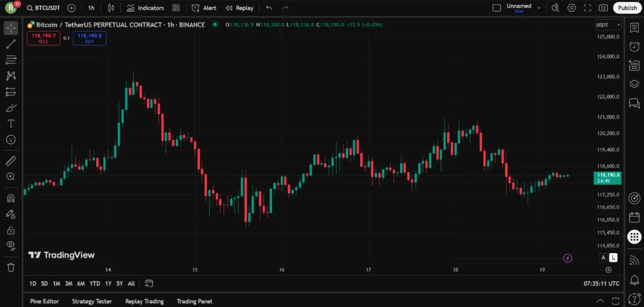
Task: Open the go to date calendar icon
Action: pos(149,283)
